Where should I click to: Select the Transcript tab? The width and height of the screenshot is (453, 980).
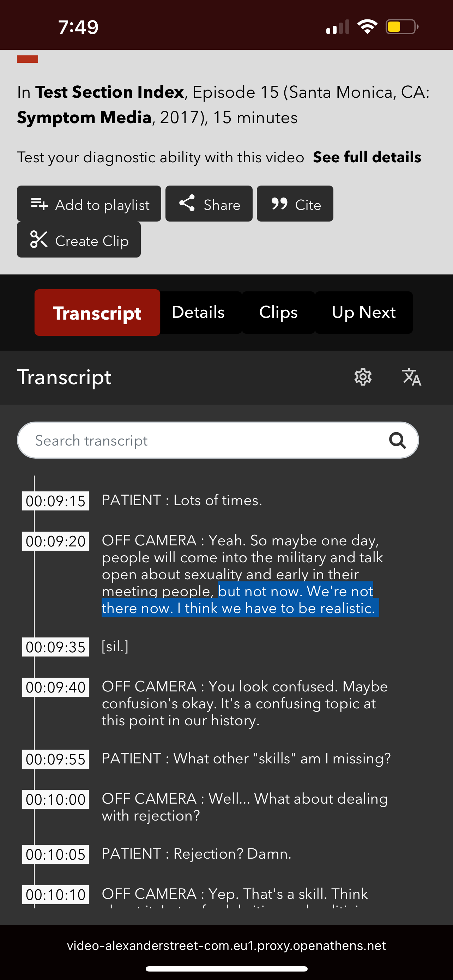97,312
